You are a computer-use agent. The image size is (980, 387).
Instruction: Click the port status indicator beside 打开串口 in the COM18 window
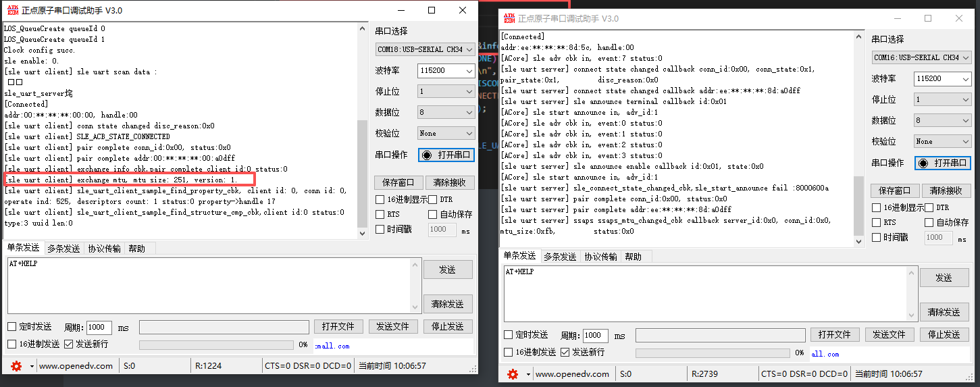(427, 155)
